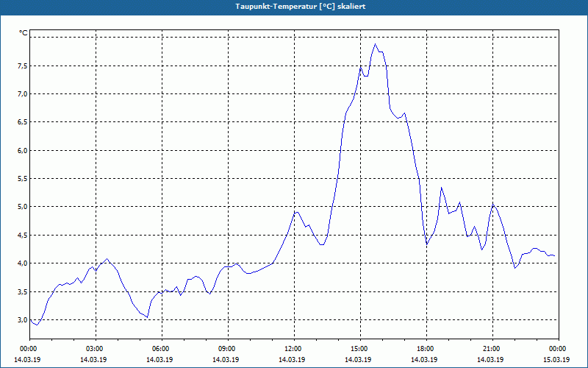
Task: Click the 03:00 time axis label
Action: tap(96, 349)
